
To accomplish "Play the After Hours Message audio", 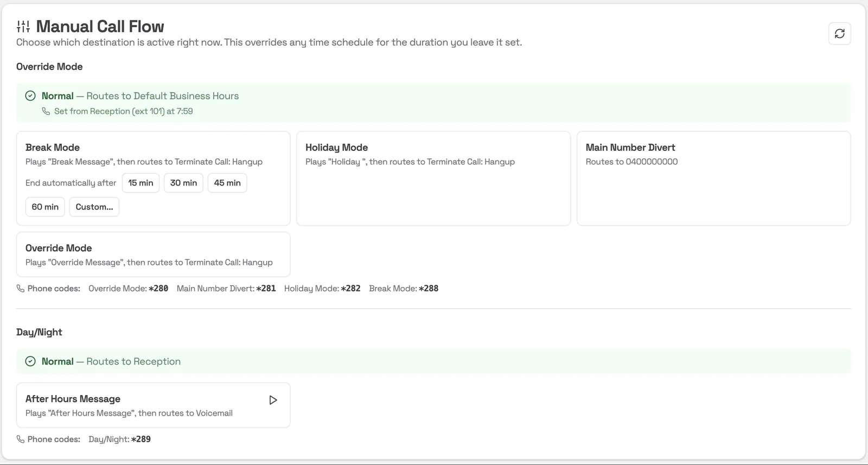I will pyautogui.click(x=273, y=400).
